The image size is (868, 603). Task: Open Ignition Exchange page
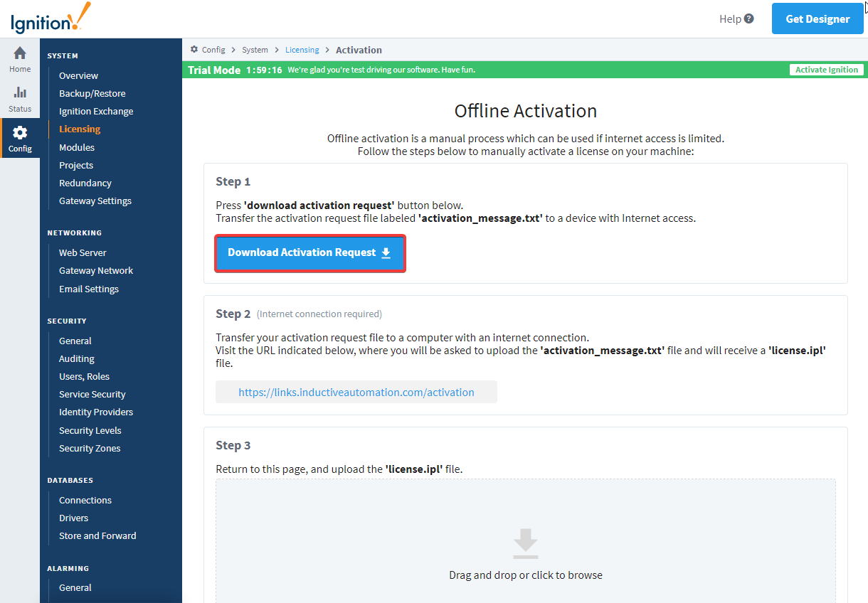coord(96,111)
